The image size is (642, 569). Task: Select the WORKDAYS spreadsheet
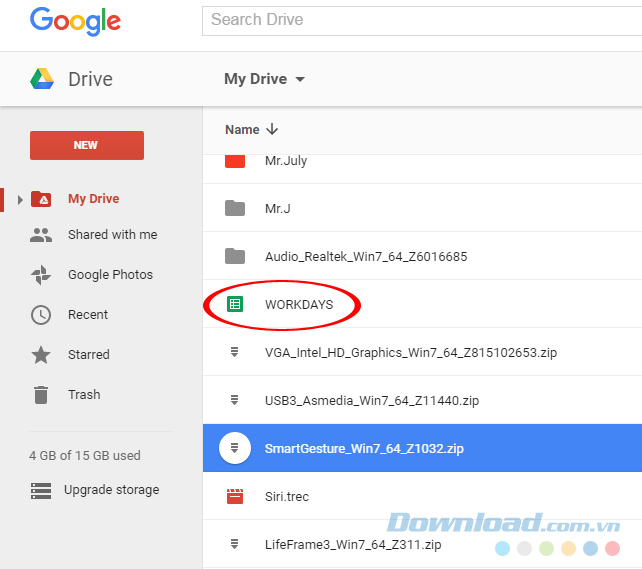299,305
